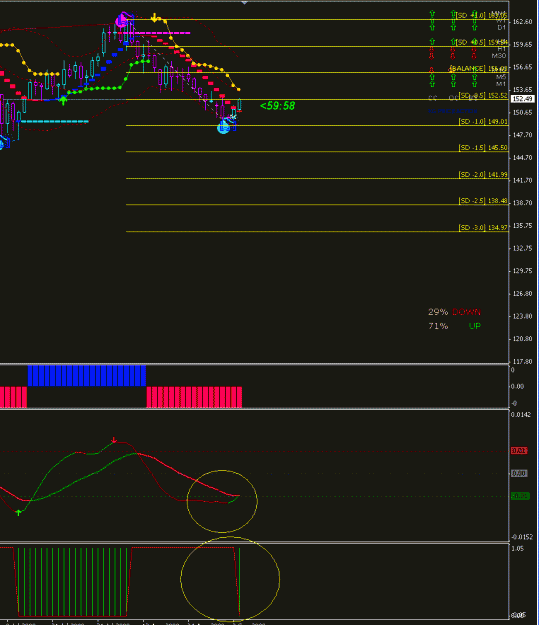Select the [SD -2.5] 138.48 level label
This screenshot has width=539, height=625.
point(483,201)
